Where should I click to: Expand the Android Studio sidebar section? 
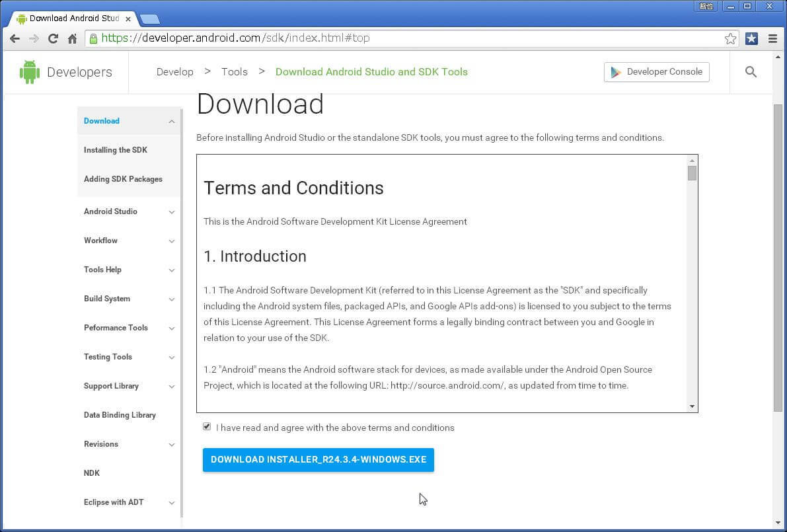click(171, 212)
